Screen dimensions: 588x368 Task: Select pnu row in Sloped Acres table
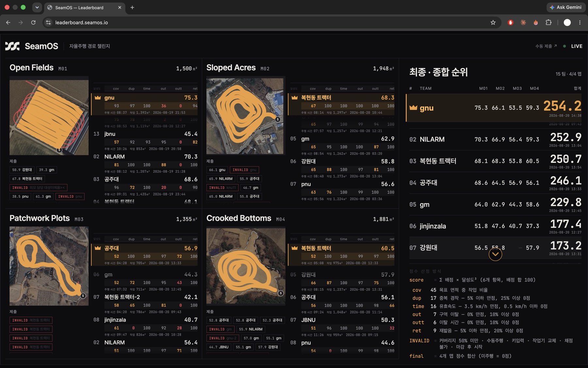coord(342,191)
